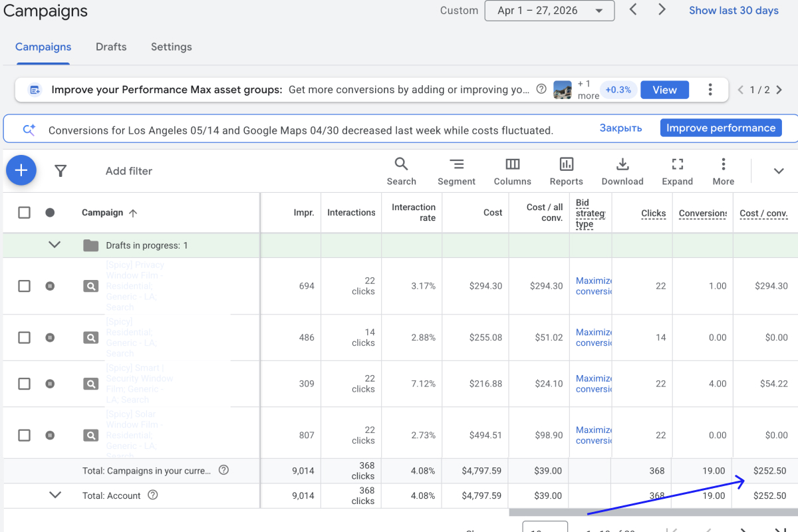Go to the next date range arrow
Viewport: 798px width, 532px height.
(x=662, y=10)
